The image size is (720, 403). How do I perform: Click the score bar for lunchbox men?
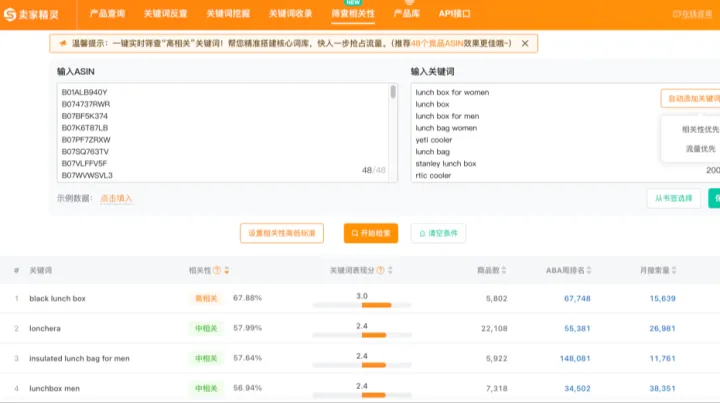click(x=362, y=395)
